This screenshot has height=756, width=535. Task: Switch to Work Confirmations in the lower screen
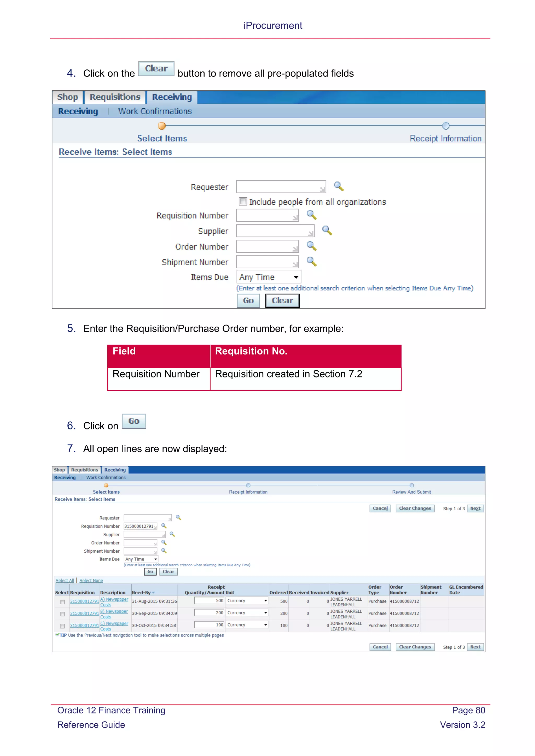click(106, 477)
